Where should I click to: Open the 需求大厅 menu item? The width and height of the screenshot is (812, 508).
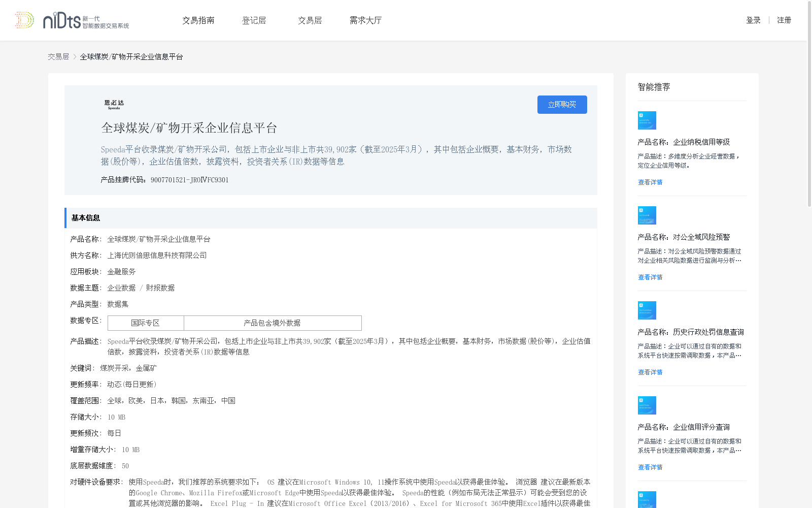365,20
